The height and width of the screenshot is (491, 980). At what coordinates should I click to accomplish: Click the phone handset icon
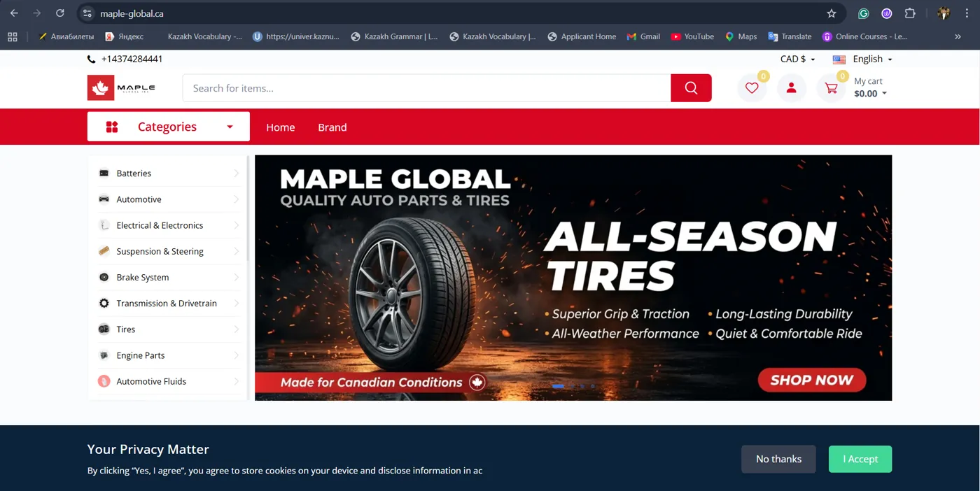coord(92,59)
